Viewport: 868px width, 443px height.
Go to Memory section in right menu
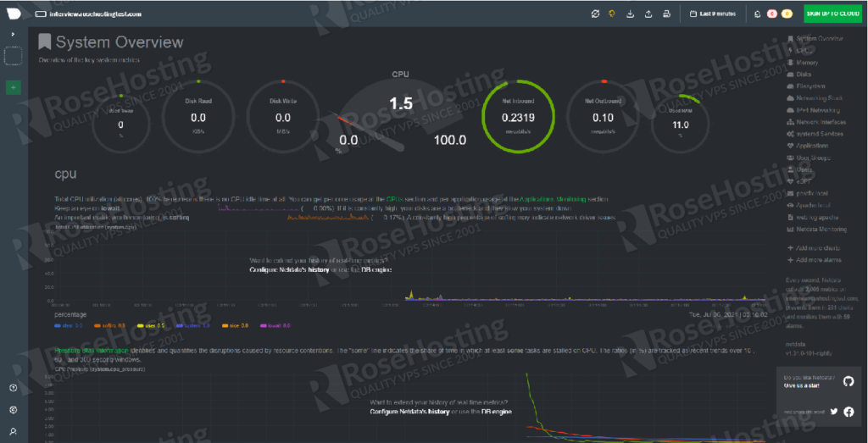point(802,63)
